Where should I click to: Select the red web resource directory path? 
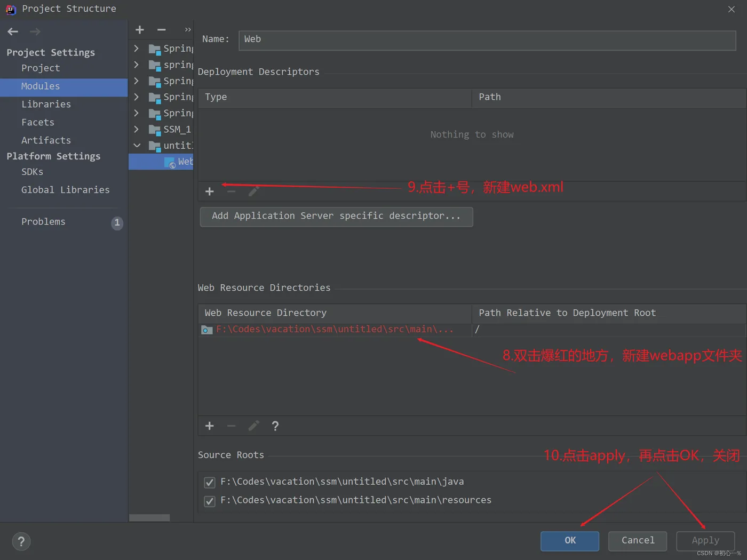pos(335,330)
